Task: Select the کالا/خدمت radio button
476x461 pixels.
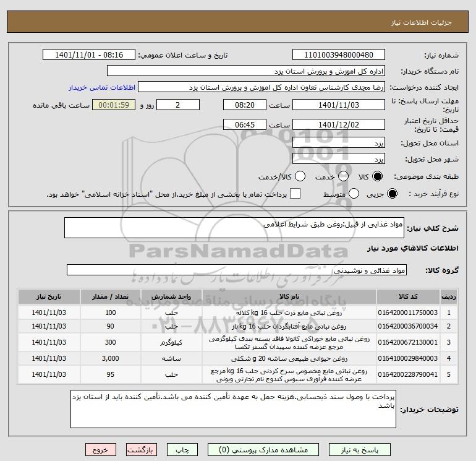Action: 300,176
